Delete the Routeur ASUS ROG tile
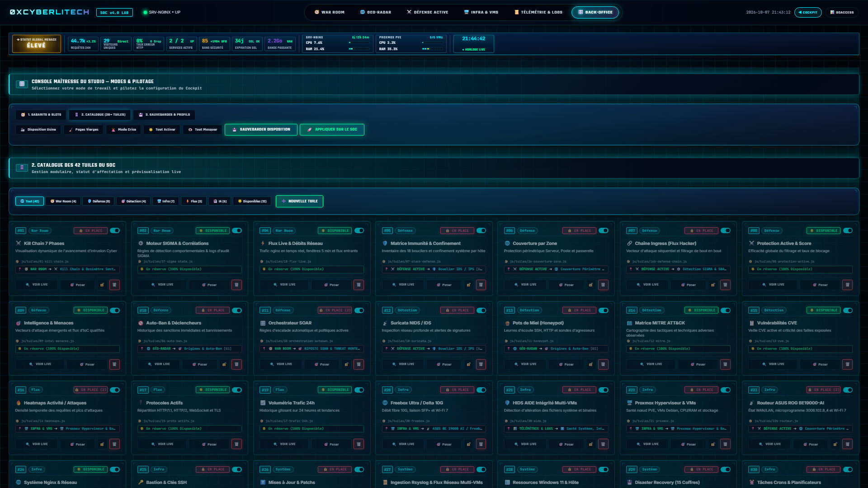The width and height of the screenshot is (868, 488). click(x=847, y=444)
